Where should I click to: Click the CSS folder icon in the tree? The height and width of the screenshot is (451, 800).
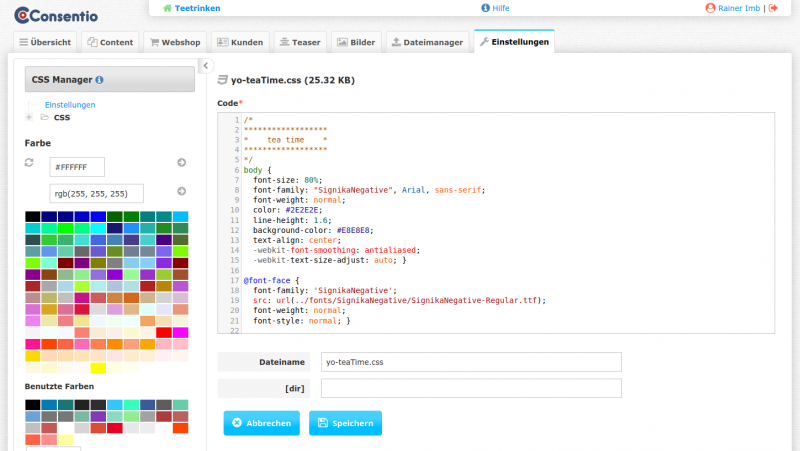44,117
